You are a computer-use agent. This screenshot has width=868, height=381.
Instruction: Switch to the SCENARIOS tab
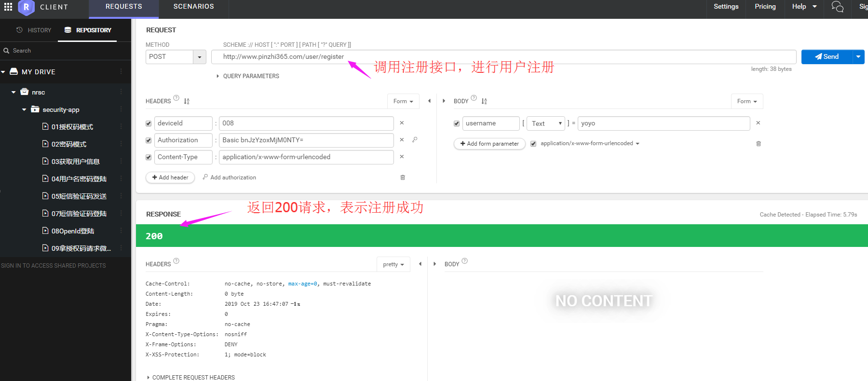coord(194,7)
